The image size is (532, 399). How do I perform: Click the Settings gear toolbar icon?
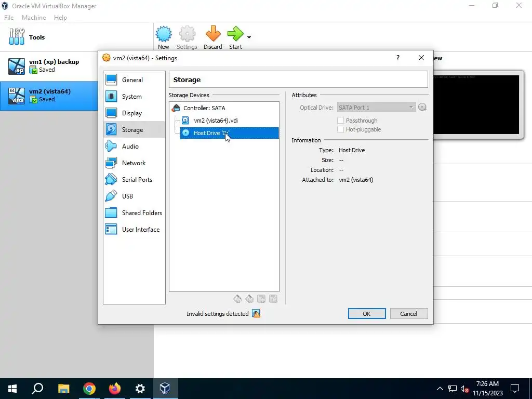[187, 34]
